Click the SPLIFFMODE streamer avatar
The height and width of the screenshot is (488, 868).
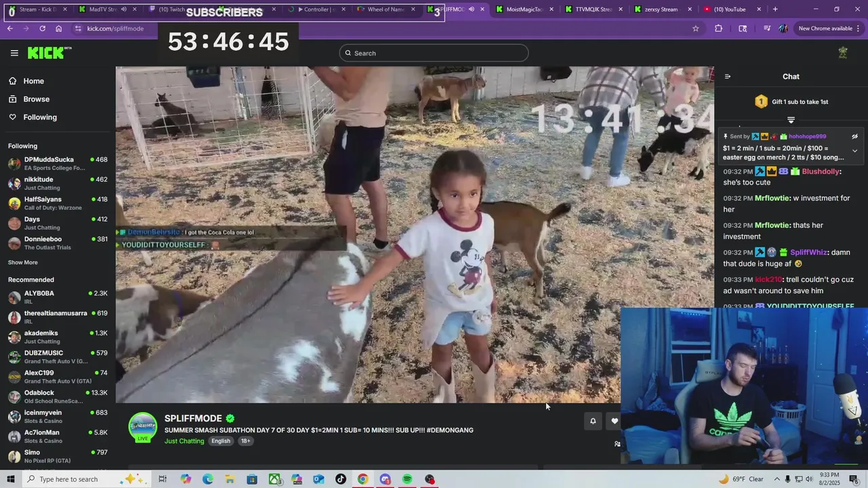143,427
